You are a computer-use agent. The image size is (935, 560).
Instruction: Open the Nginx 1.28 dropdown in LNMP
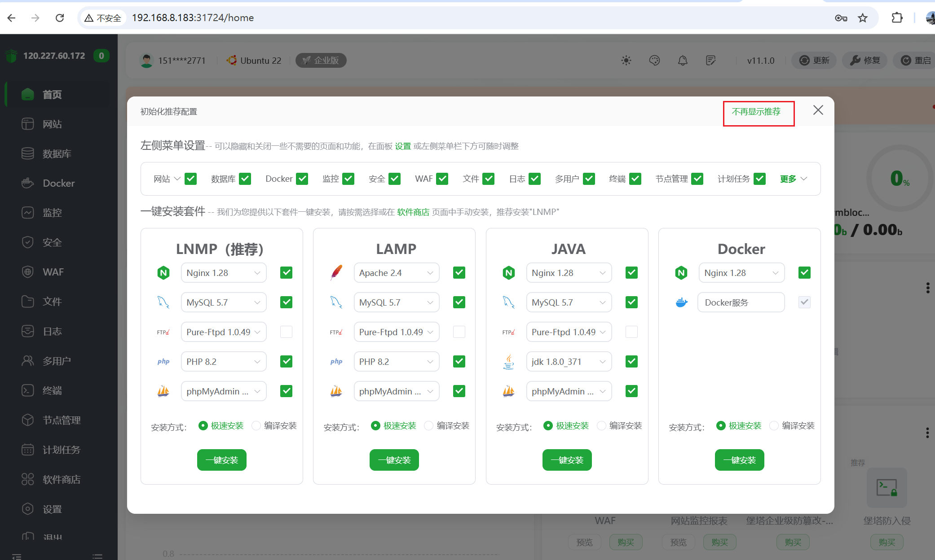coord(223,273)
